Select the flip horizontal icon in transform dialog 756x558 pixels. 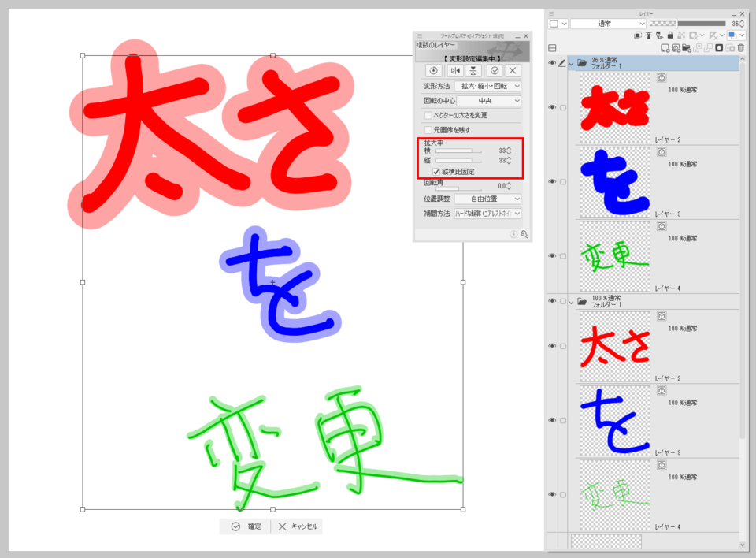[x=455, y=71]
